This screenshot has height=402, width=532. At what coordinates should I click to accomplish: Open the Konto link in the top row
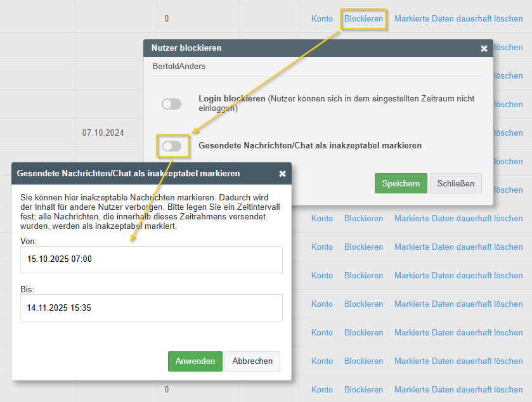pos(322,19)
